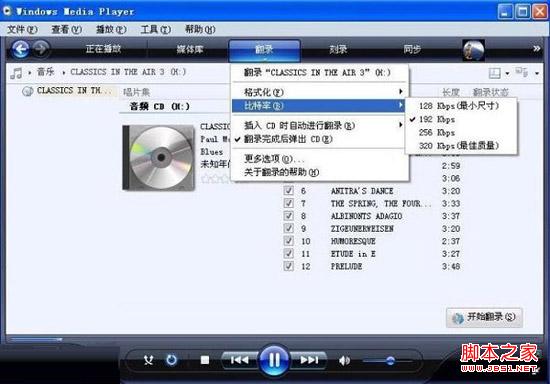Switch to the 同步 tab
550x384 pixels.
[x=412, y=49]
